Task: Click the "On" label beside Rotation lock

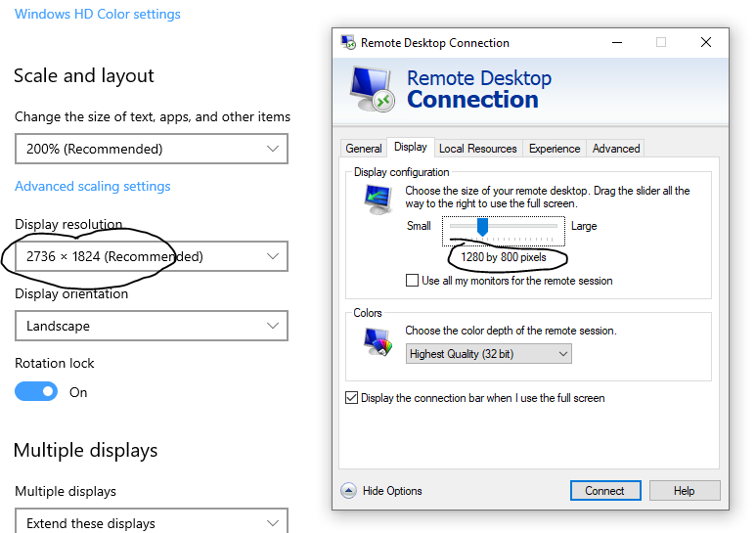Action: pyautogui.click(x=78, y=392)
